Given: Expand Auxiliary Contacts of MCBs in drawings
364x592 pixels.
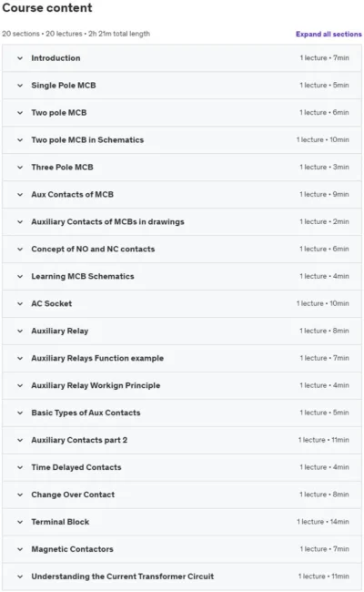Looking at the screenshot, I should (x=182, y=221).
